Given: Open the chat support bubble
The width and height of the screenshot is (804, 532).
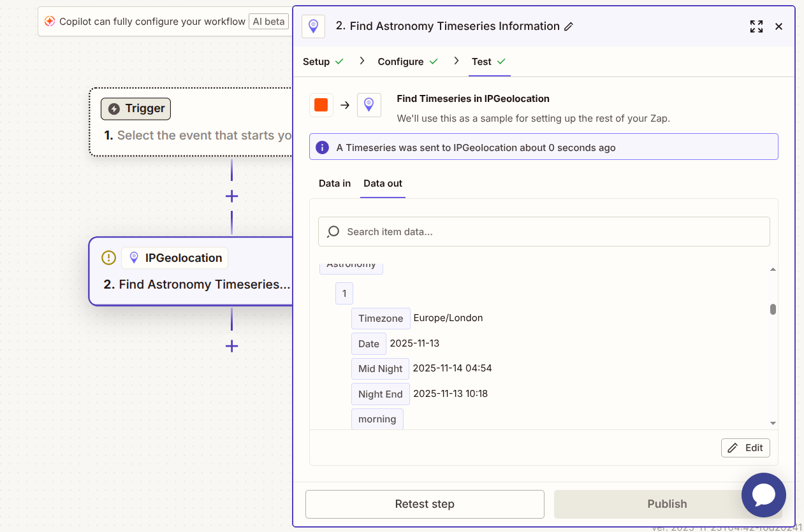Looking at the screenshot, I should 763,494.
